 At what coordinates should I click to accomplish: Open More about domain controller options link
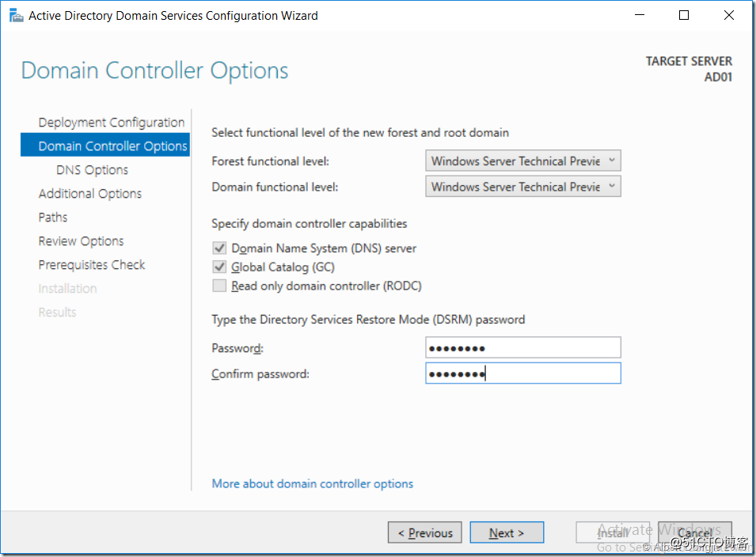tap(313, 483)
